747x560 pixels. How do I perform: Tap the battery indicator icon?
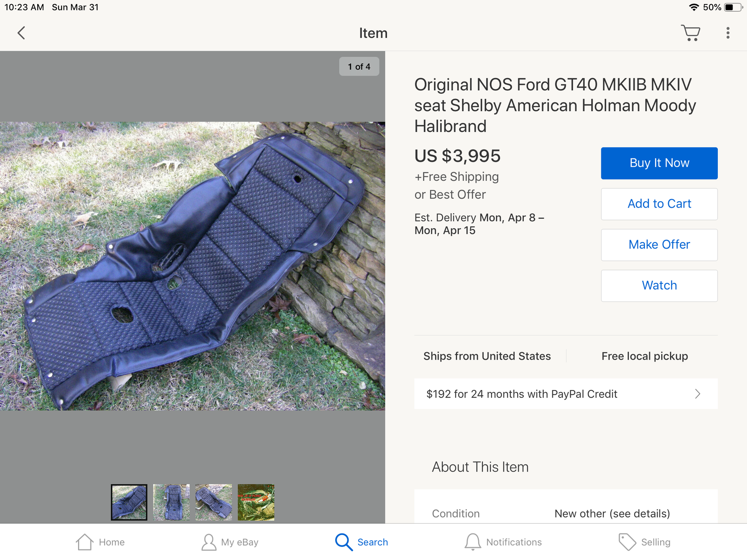[x=733, y=7]
